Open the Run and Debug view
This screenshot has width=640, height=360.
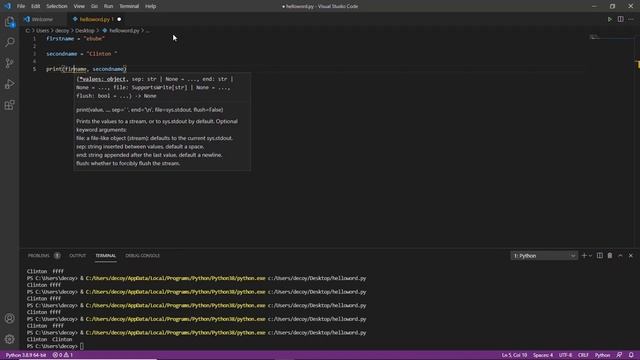pyautogui.click(x=9, y=84)
